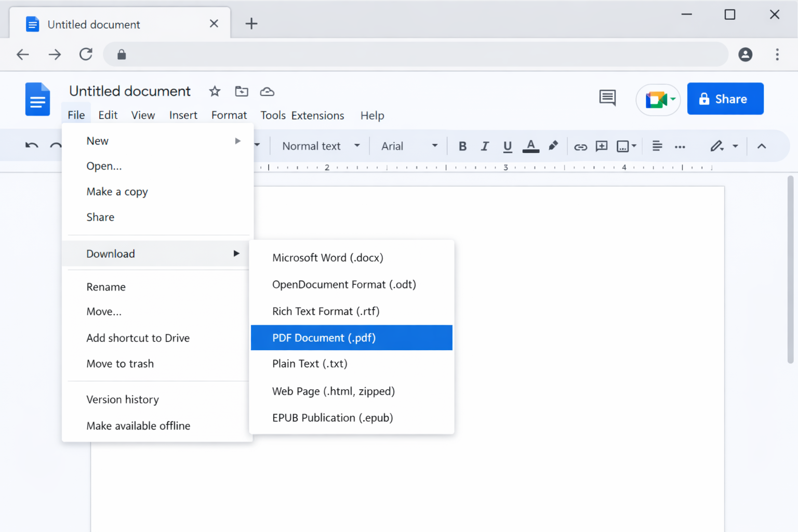
Task: Toggle Bold formatting
Action: 462,147
